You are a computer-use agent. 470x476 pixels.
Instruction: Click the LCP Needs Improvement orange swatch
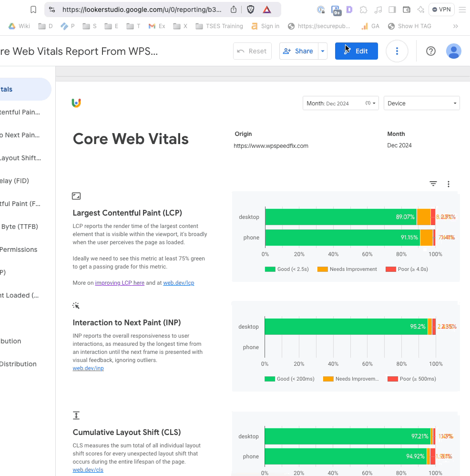tap(323, 269)
